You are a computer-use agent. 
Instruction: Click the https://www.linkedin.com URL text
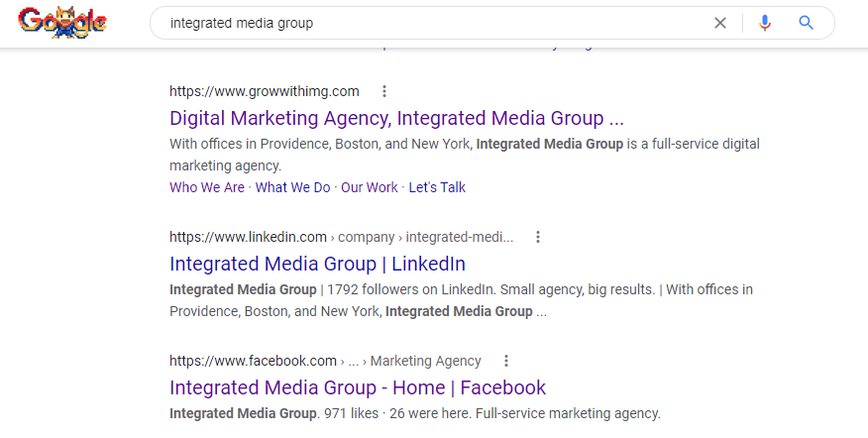click(x=248, y=237)
